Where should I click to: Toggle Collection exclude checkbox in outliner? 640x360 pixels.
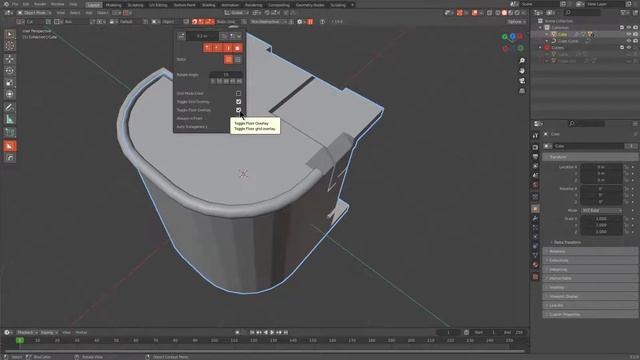tap(622, 27)
